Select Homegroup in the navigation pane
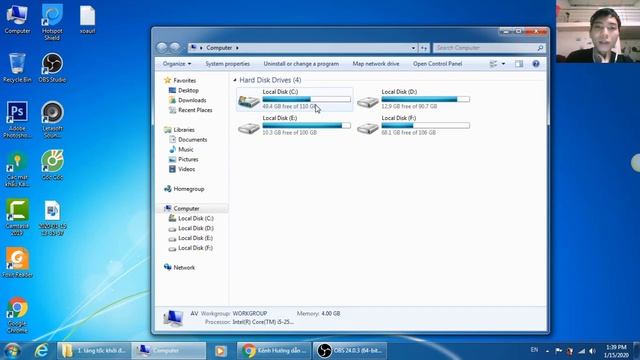The width and height of the screenshot is (640, 360). coord(189,189)
